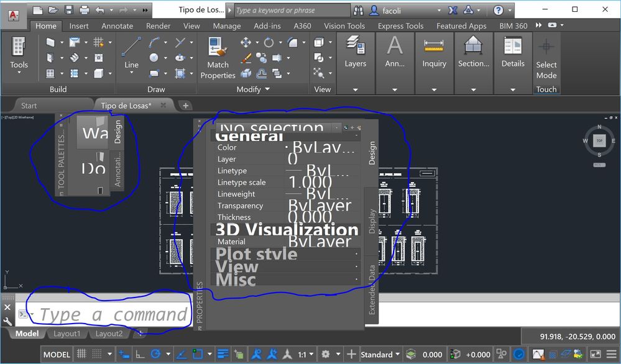The image size is (621, 364).
Task: Toggle clean screen button in status bar
Action: (596, 353)
